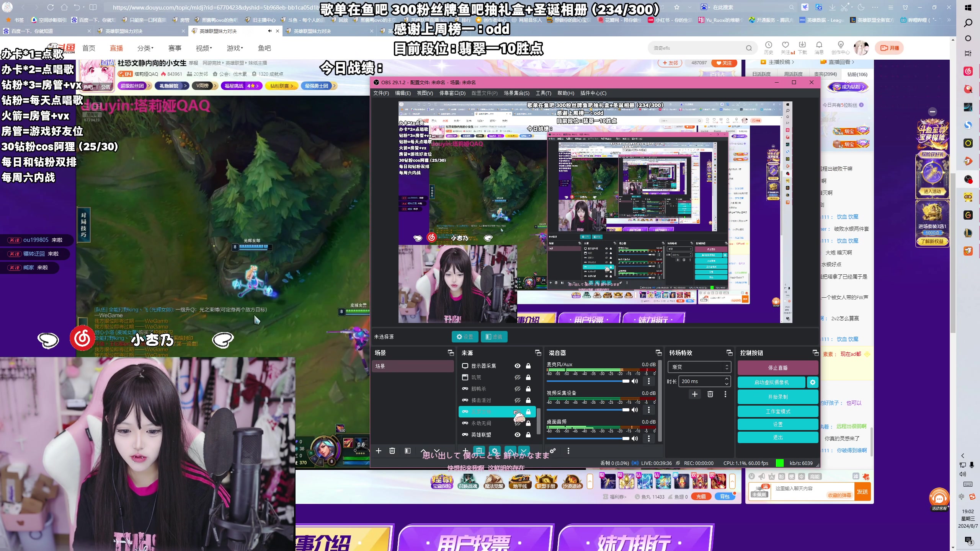
Task: Click megaphone icon in chat toolbar
Action: point(762,476)
